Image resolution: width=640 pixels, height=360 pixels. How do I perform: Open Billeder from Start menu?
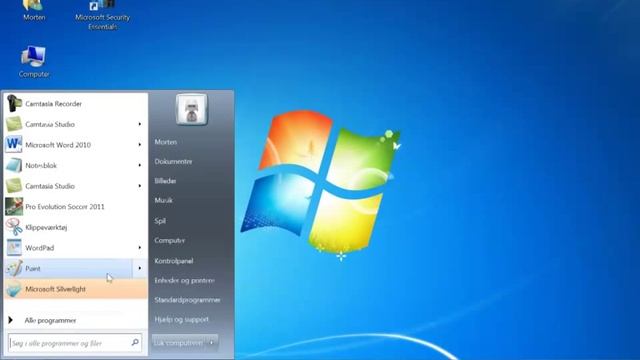[165, 181]
